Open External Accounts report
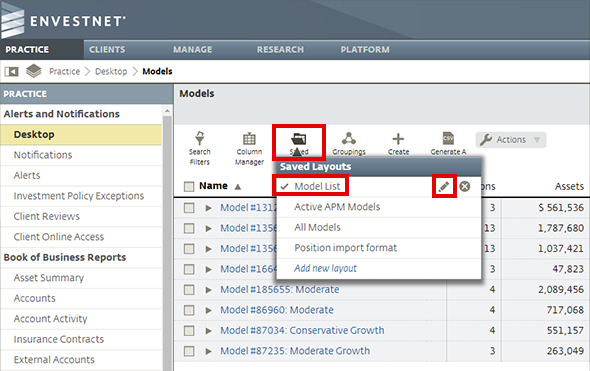This screenshot has height=371, width=590. click(54, 360)
